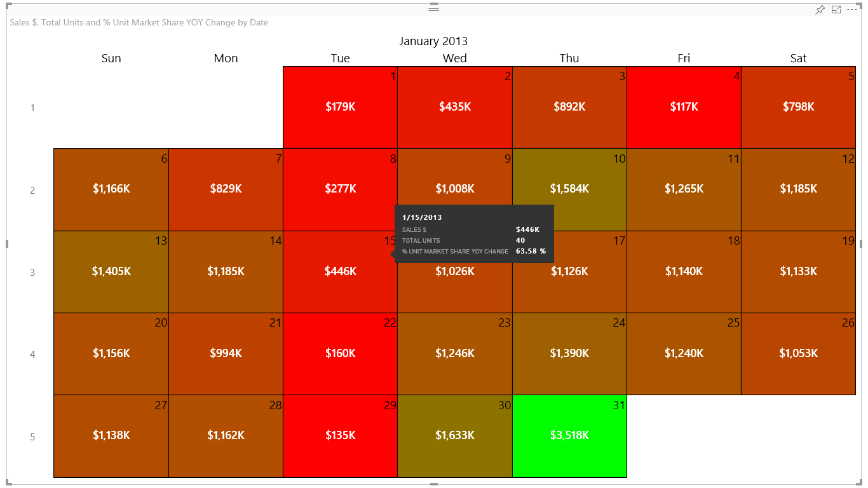This screenshot has width=868, height=488.
Task: Select the January 15 cell showing $446K
Action: [340, 271]
